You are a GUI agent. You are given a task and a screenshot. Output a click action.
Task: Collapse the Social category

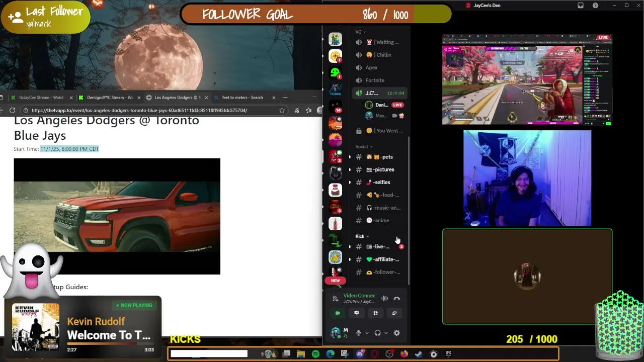364,146
